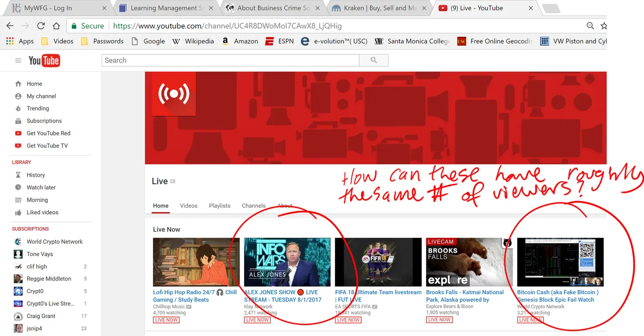Open Tone Vays subscription
Screen dimensions: 644x336
(40, 254)
